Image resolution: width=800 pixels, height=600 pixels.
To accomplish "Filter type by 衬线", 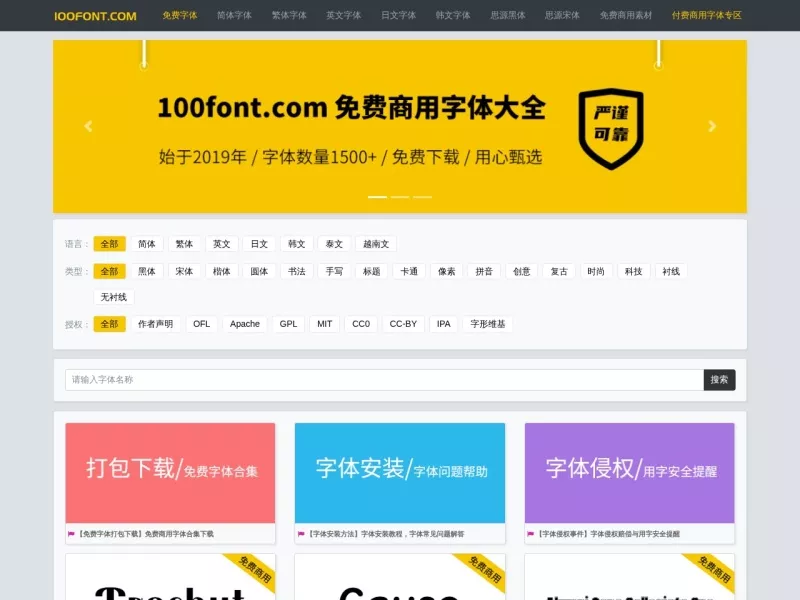I will pos(671,271).
